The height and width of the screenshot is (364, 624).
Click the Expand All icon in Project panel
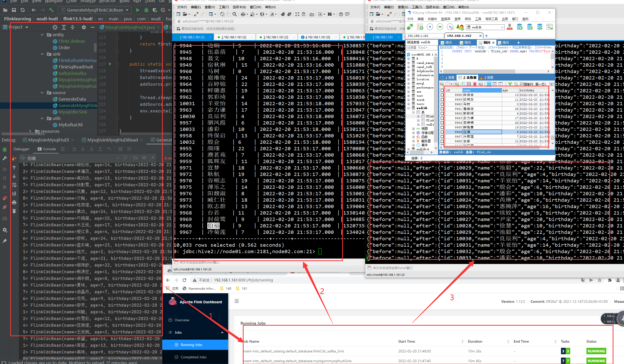tap(64, 27)
